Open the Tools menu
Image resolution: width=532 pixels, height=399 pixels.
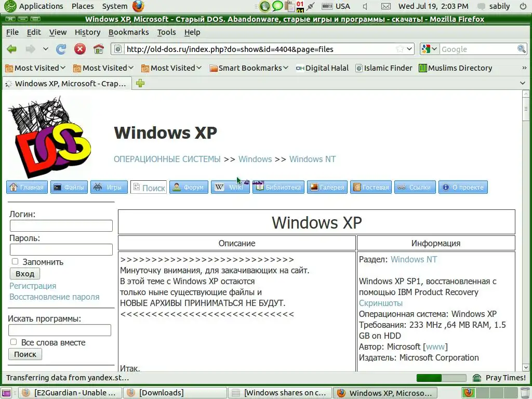[166, 32]
